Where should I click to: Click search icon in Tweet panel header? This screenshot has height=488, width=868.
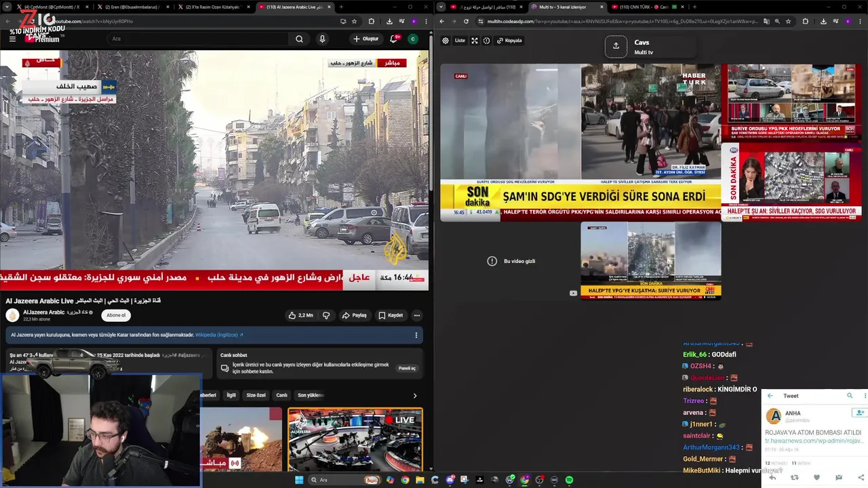click(850, 396)
